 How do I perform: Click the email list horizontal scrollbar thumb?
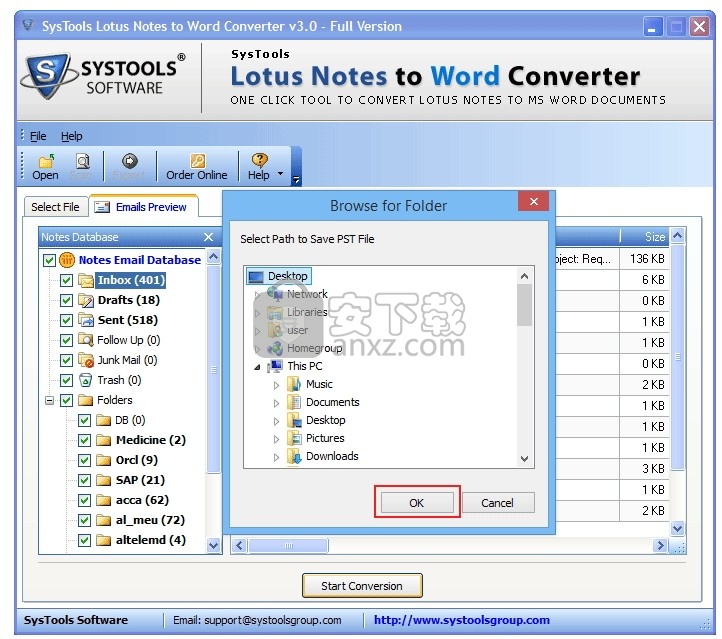(288, 546)
